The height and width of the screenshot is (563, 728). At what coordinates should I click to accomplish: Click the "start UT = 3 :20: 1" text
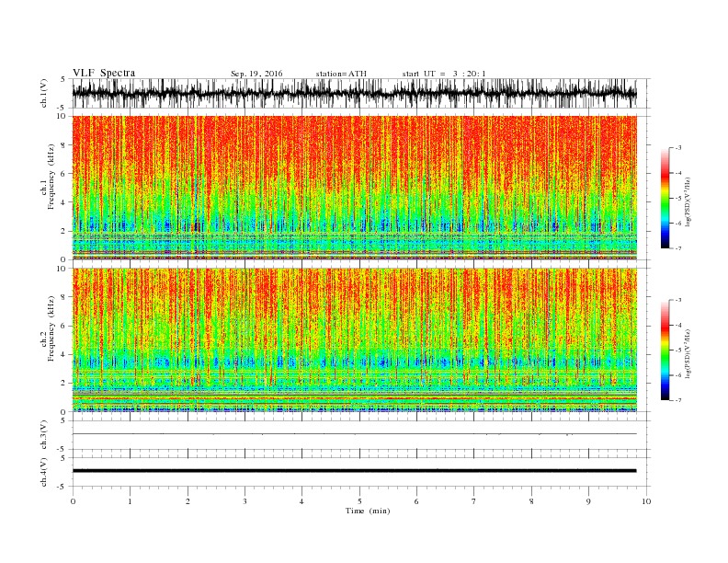(x=444, y=74)
